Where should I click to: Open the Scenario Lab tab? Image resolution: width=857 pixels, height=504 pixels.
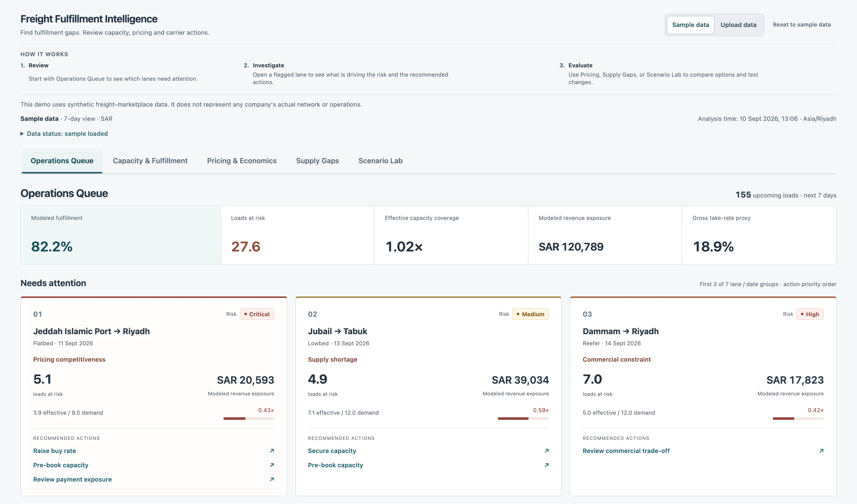click(x=380, y=161)
